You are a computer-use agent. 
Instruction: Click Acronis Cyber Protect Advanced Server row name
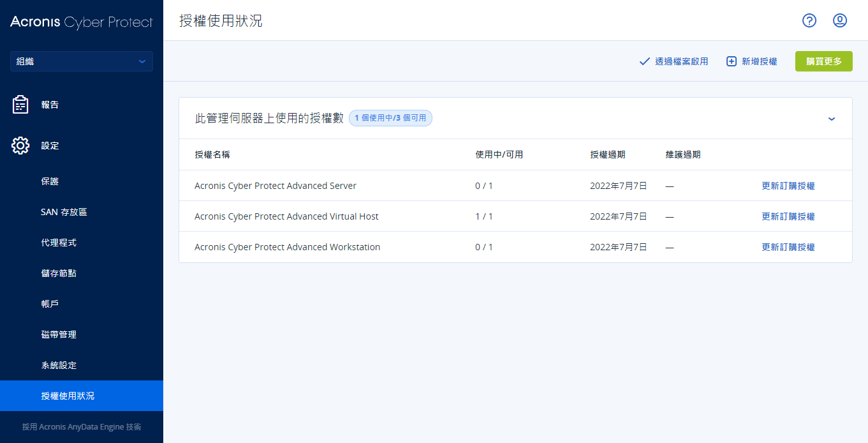pyautogui.click(x=276, y=186)
